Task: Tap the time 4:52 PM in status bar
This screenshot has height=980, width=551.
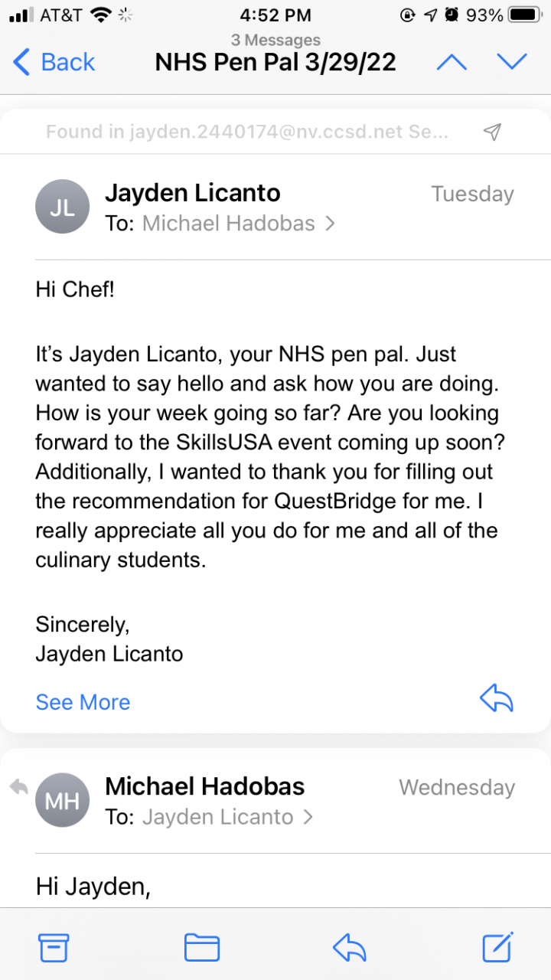Action: point(275,15)
